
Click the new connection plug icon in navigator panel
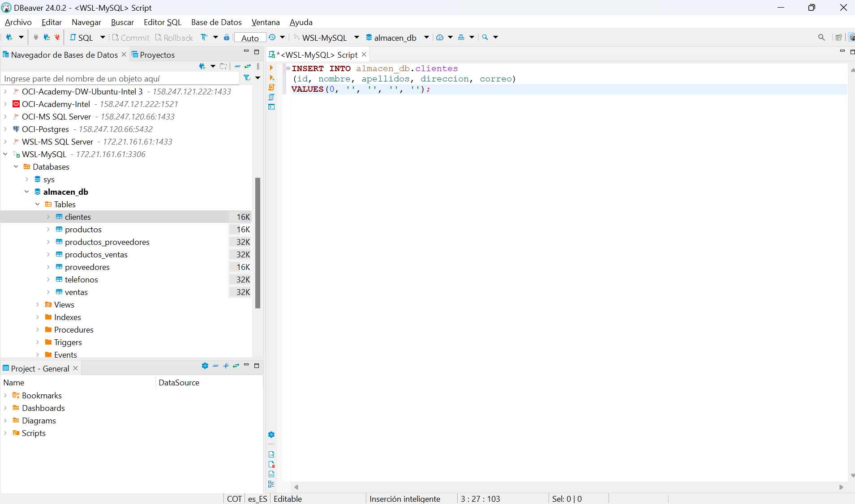tap(202, 66)
